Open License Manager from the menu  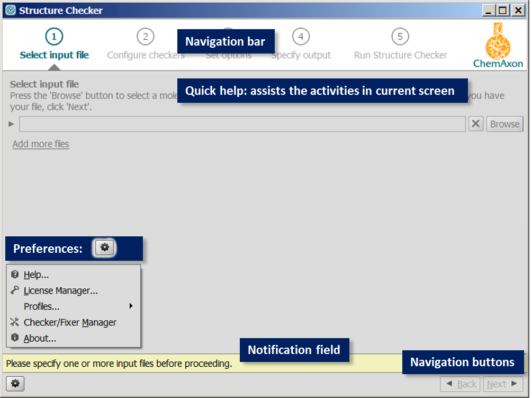point(60,290)
